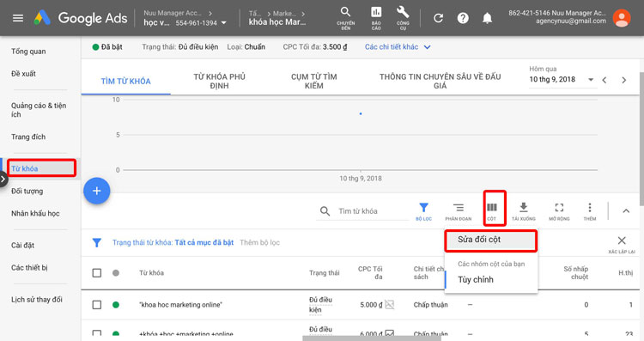Open Trang đích in sidebar

(28, 137)
